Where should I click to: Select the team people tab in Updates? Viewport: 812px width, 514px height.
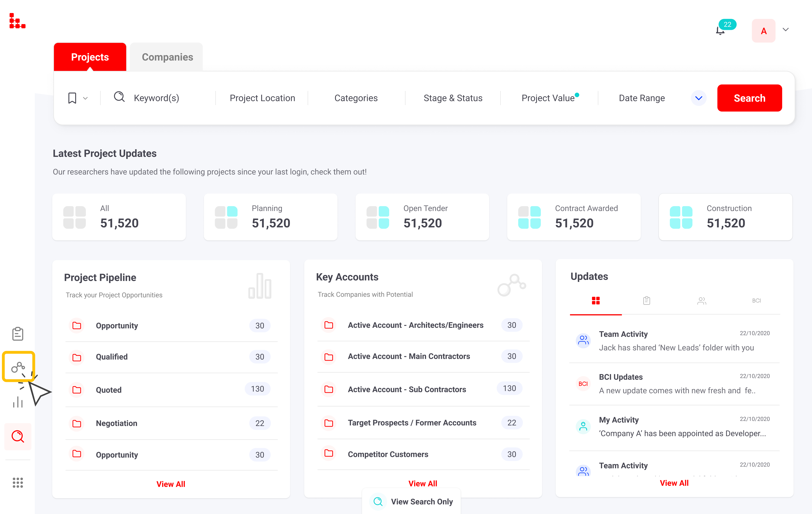701,301
